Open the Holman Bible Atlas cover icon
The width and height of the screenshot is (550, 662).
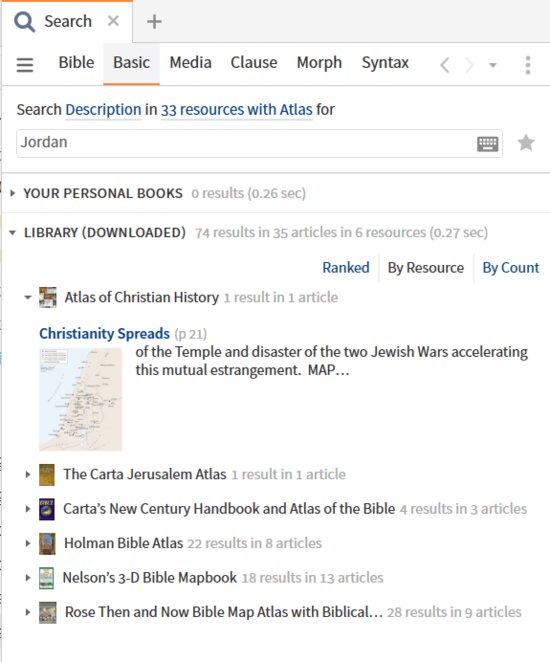point(47,543)
